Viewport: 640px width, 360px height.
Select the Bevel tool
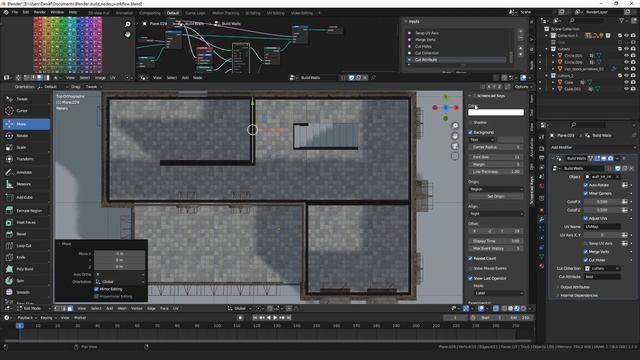coord(26,234)
